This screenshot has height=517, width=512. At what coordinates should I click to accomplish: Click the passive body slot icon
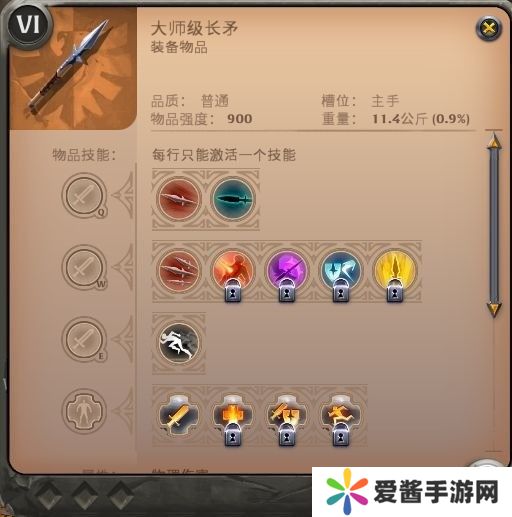click(84, 411)
